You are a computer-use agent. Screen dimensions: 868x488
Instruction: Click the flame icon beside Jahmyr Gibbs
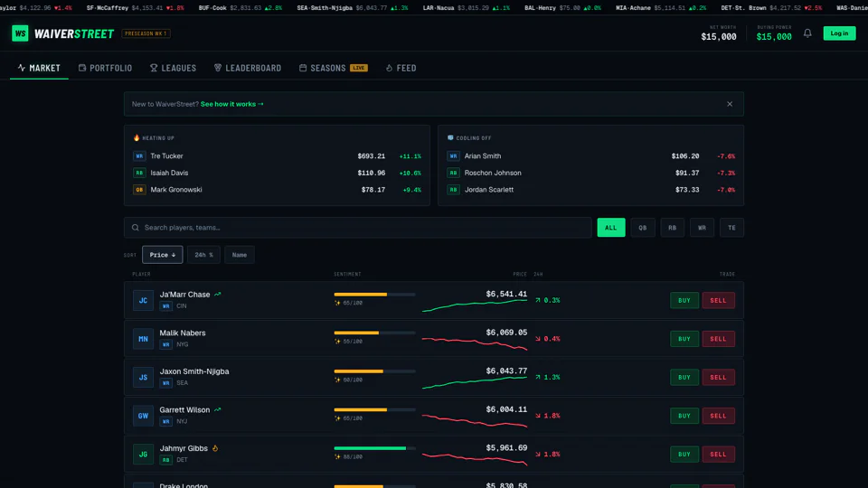click(215, 448)
